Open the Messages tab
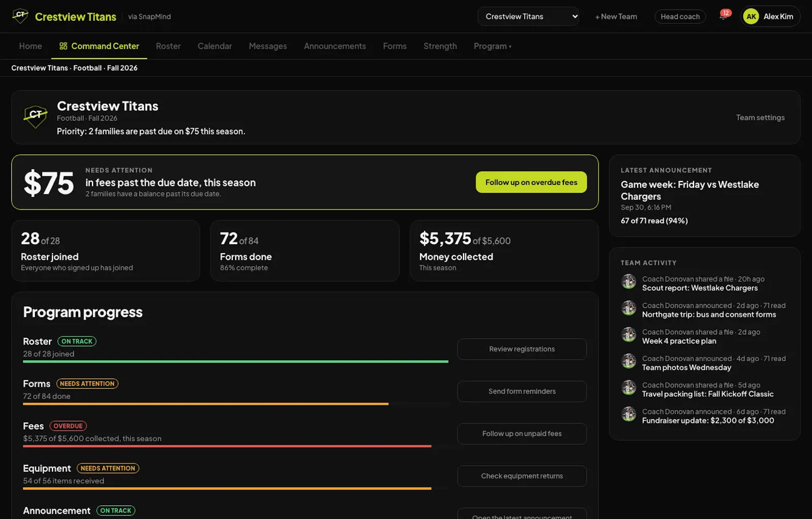Viewport: 812px width, 519px height. coord(268,46)
